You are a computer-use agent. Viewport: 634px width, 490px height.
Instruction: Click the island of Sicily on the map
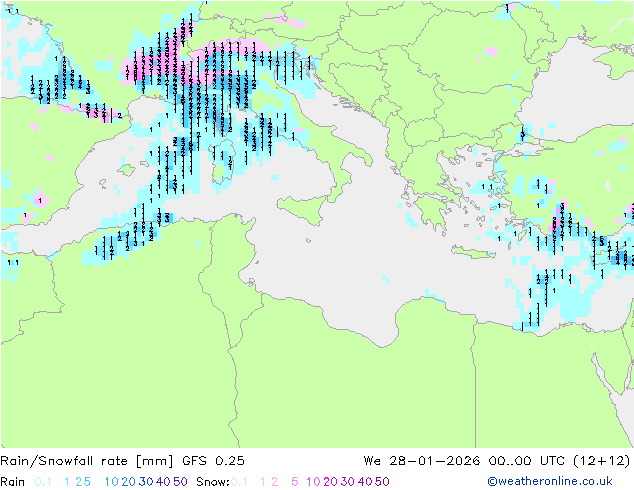click(x=304, y=209)
